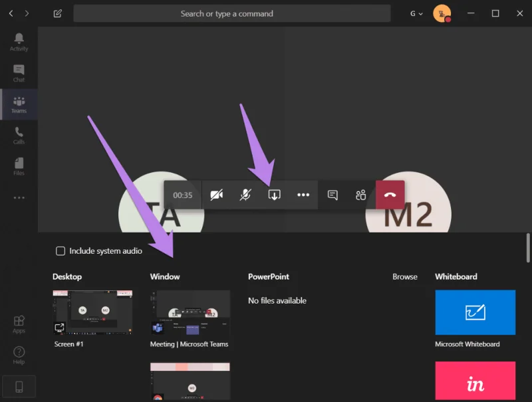Click Browse for PowerPoint files

405,276
